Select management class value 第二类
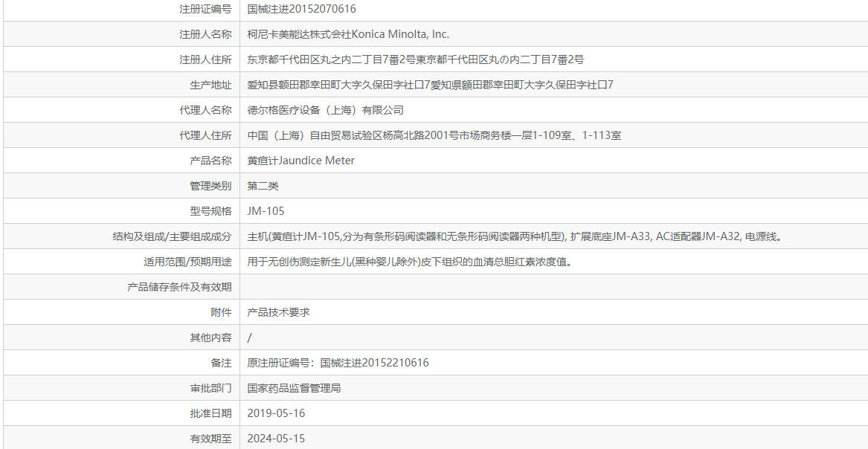This screenshot has width=868, height=449. click(x=263, y=187)
